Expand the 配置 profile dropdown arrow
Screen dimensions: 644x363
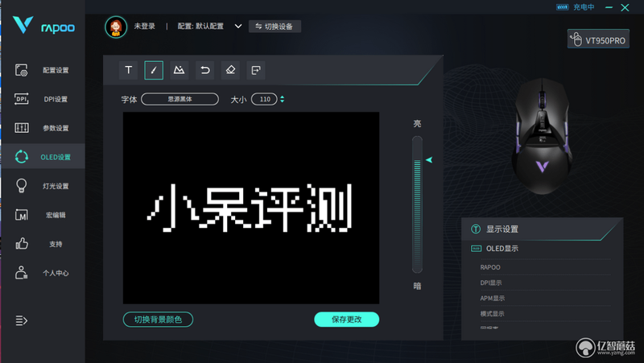click(237, 27)
